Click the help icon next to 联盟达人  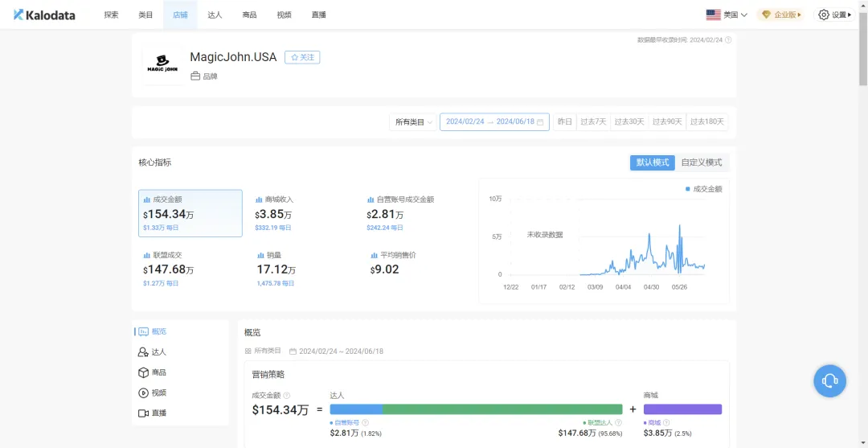click(x=618, y=422)
